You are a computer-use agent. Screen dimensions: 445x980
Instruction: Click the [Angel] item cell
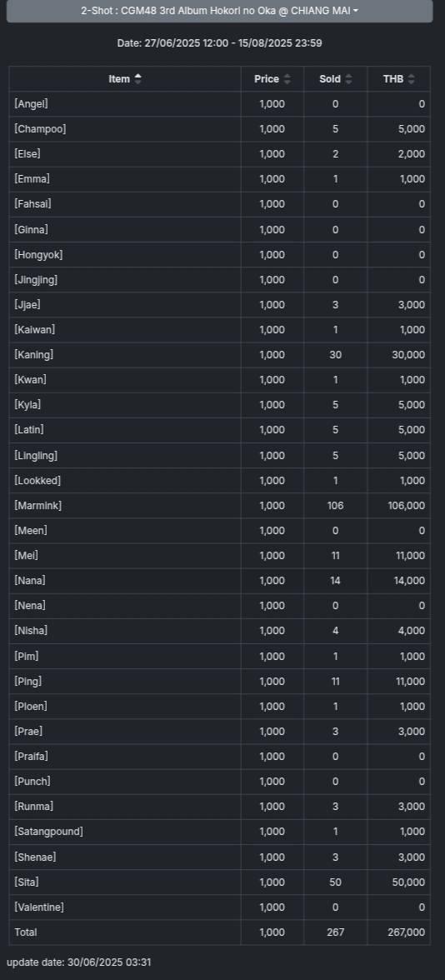coord(125,103)
